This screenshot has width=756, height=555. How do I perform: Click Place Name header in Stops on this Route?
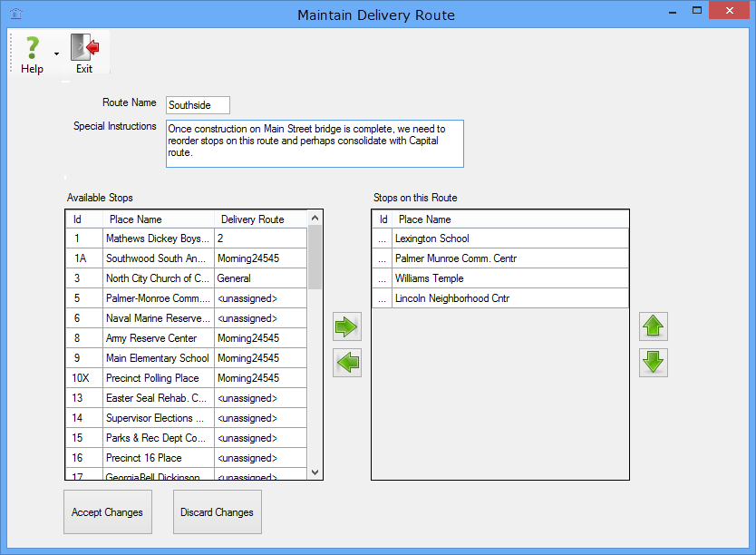[510, 219]
